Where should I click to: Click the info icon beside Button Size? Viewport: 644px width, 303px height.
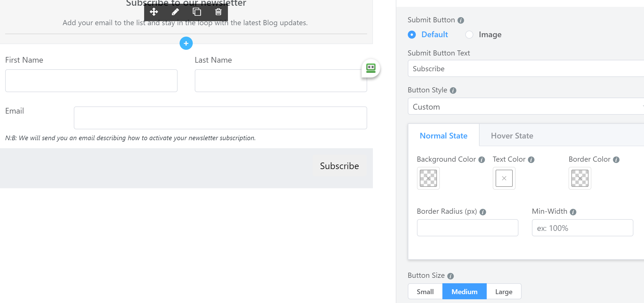click(x=450, y=276)
